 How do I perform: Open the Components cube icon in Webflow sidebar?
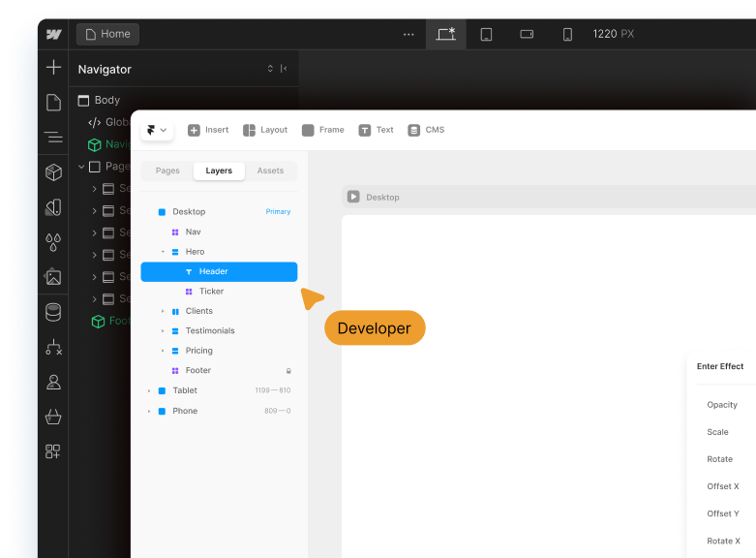click(x=53, y=172)
